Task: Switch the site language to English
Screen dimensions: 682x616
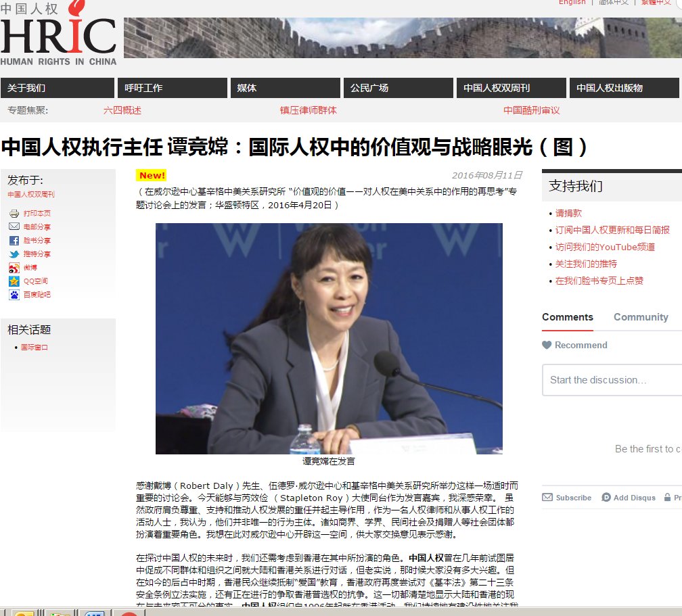Action: 572,2
